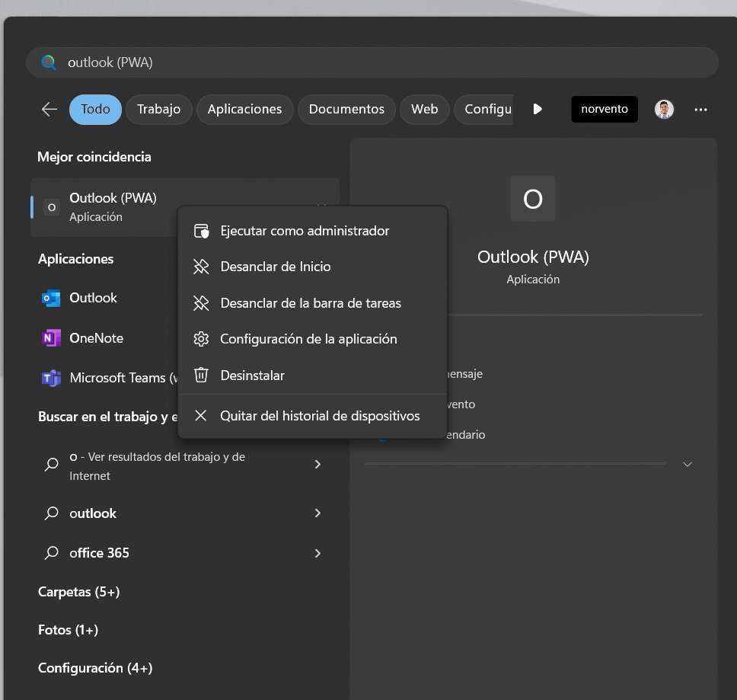Image resolution: width=737 pixels, height=700 pixels.
Task: Click the back arrow in search filters
Action: (x=49, y=110)
